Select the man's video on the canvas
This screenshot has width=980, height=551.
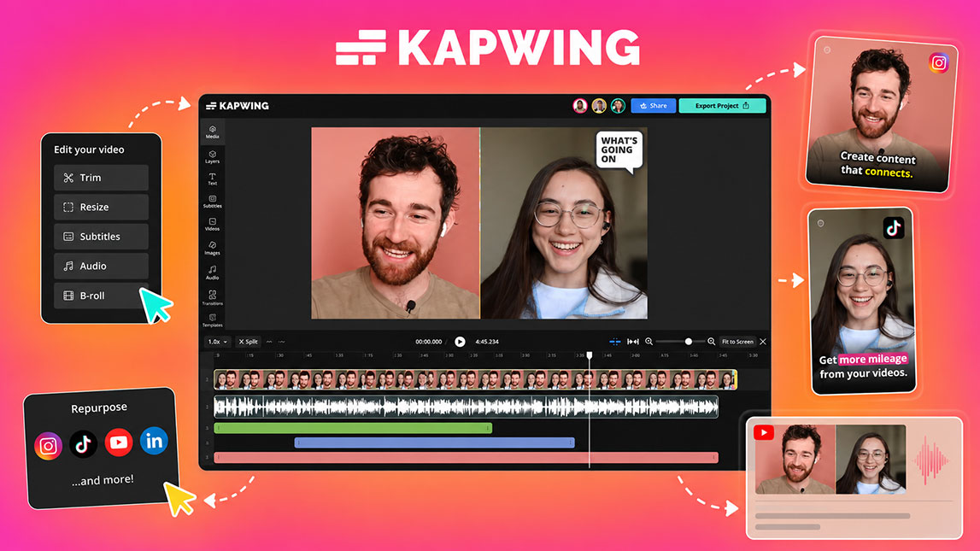tap(396, 223)
